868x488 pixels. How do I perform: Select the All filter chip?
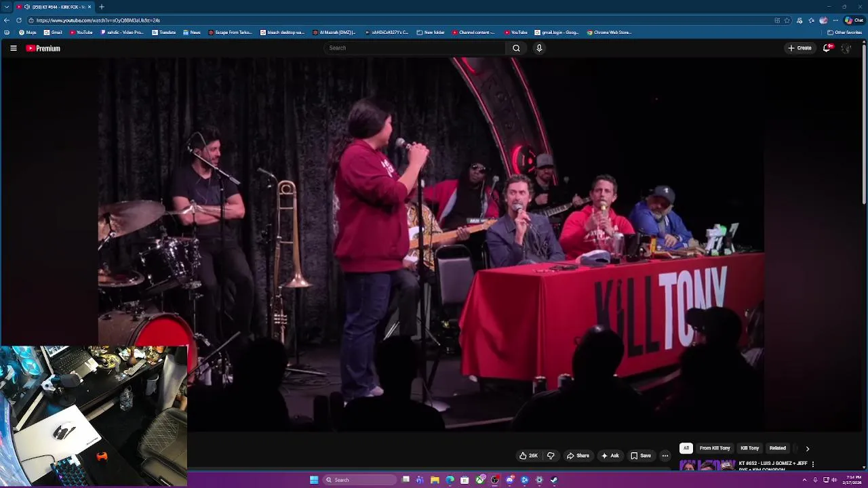click(686, 448)
